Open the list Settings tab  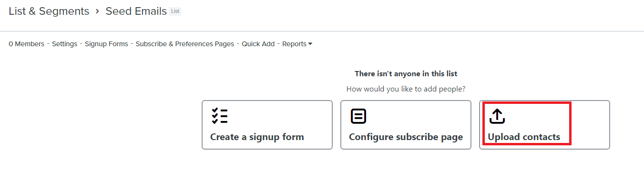click(x=64, y=44)
